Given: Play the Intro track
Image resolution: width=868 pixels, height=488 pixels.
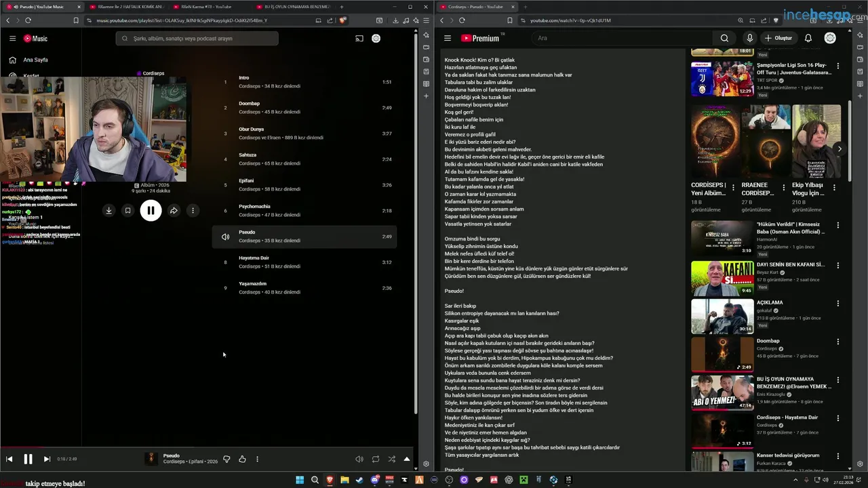Looking at the screenshot, I should click(305, 82).
